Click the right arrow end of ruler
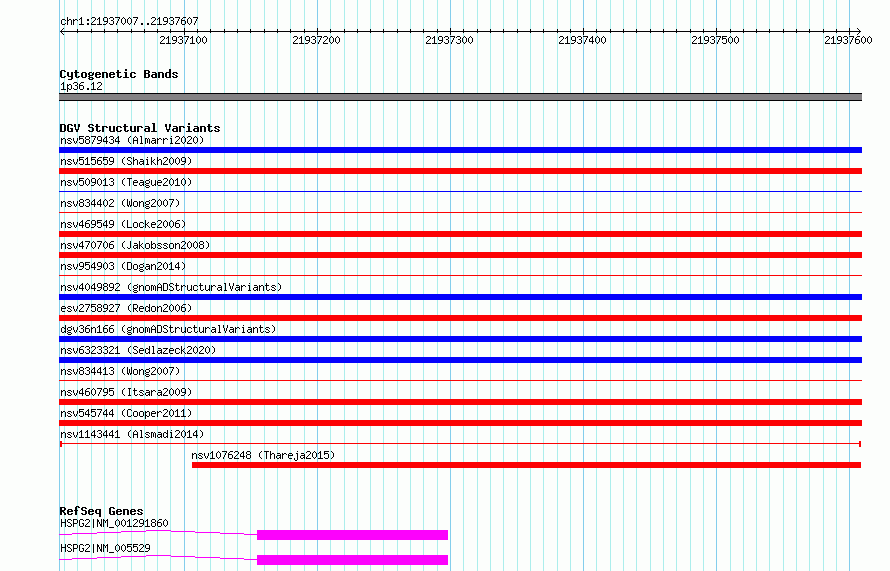890x571 pixels. coord(859,31)
